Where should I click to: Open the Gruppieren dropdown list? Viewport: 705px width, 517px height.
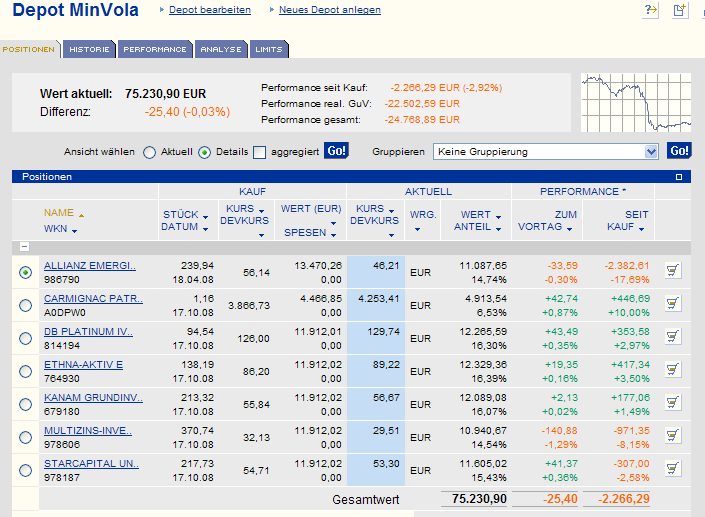coord(651,152)
